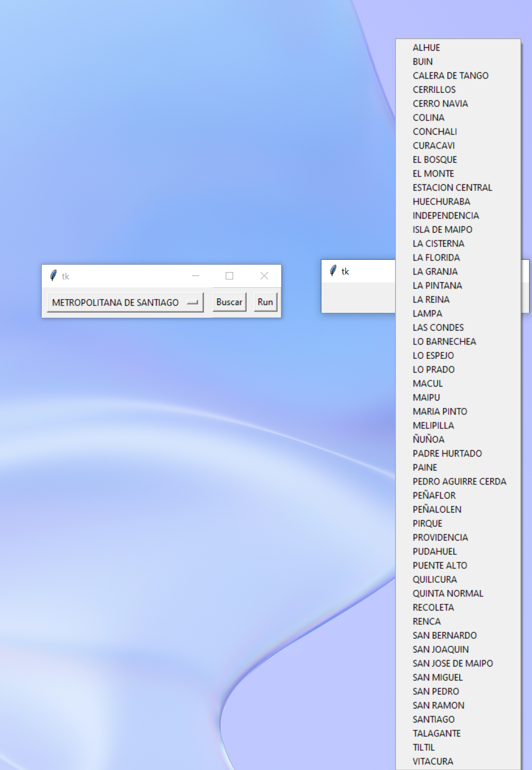Choose COLINA from the list
532x770 pixels.
click(x=458, y=117)
